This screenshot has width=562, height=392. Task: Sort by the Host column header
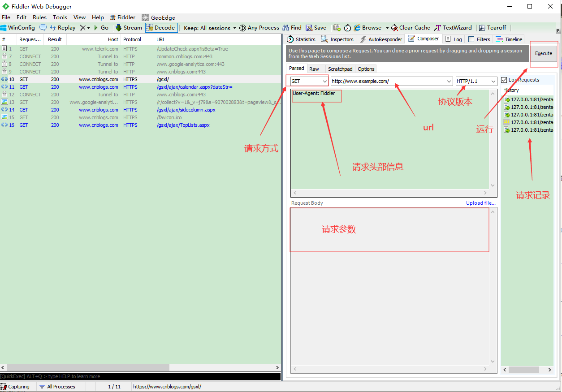tap(93, 39)
